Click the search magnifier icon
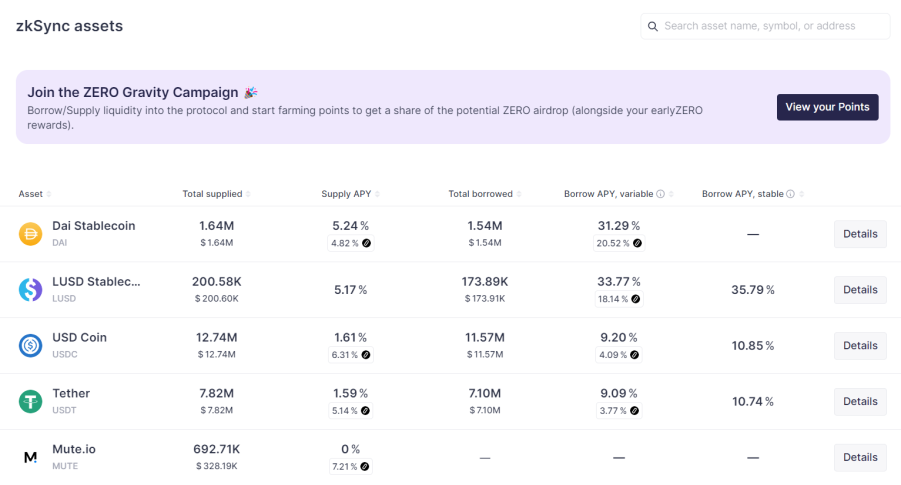901x485 pixels. click(x=653, y=26)
